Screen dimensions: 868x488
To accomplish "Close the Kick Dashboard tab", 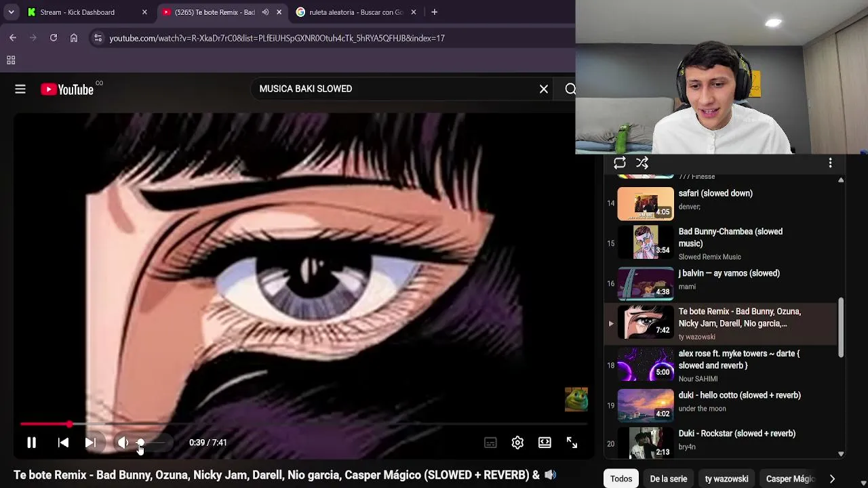I will pyautogui.click(x=144, y=12).
